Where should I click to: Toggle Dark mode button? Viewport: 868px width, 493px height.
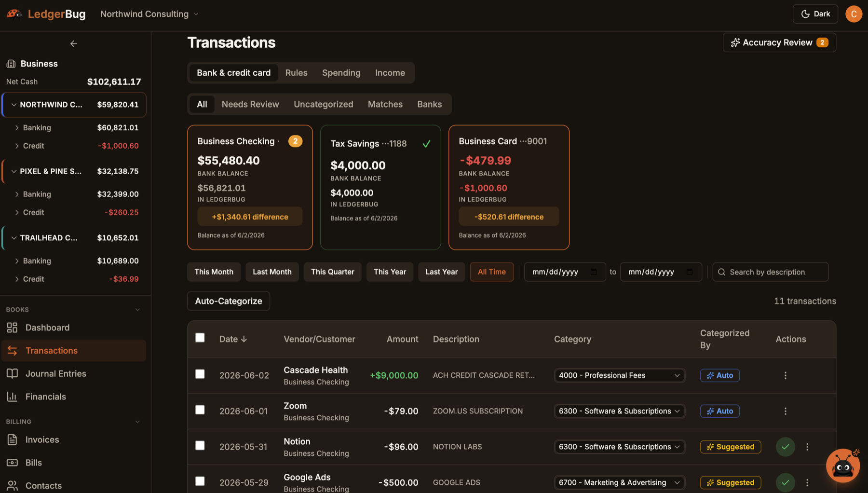point(815,14)
